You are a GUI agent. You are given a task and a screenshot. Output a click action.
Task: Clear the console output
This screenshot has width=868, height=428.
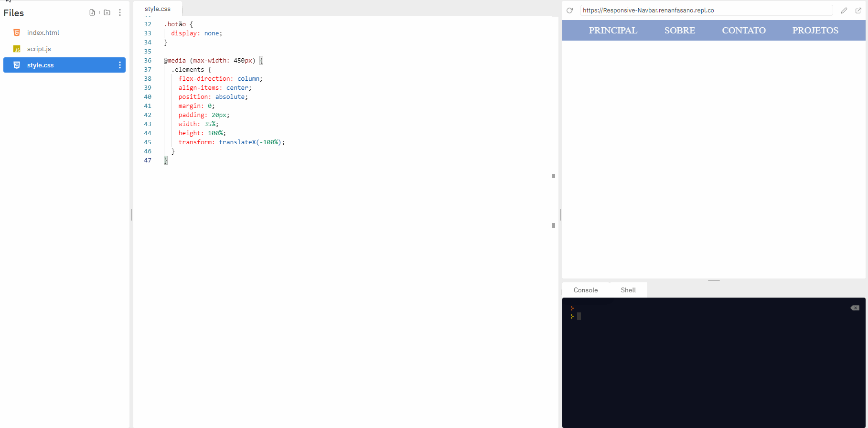pos(855,308)
